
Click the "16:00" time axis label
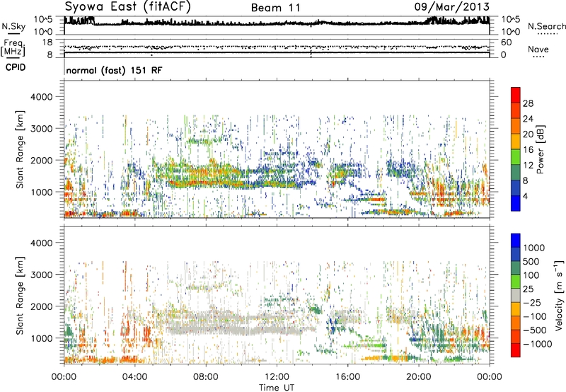pos(347,377)
